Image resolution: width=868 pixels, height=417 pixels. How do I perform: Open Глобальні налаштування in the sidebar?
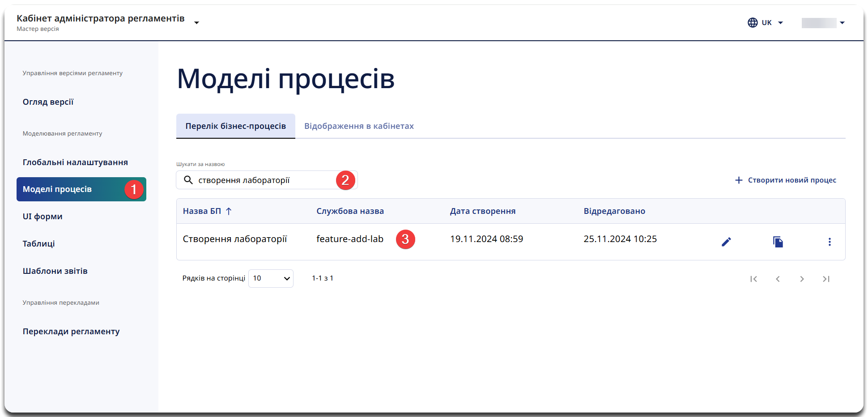click(75, 162)
